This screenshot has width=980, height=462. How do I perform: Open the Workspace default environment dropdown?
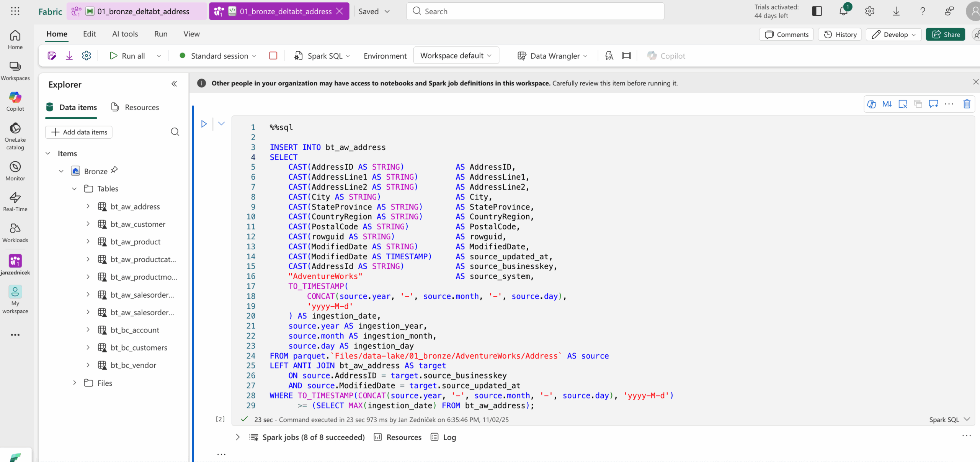[x=456, y=56]
